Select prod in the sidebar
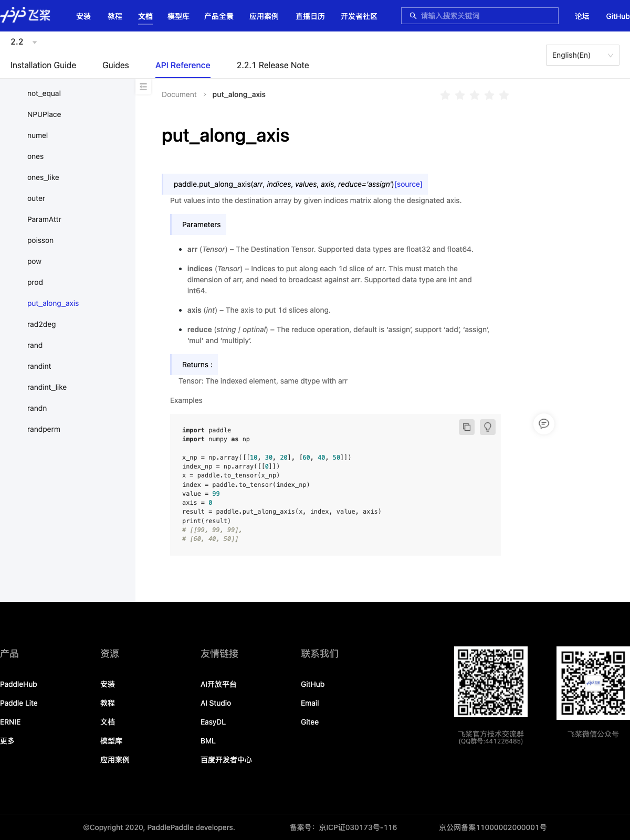This screenshot has height=840, width=630. (x=35, y=282)
